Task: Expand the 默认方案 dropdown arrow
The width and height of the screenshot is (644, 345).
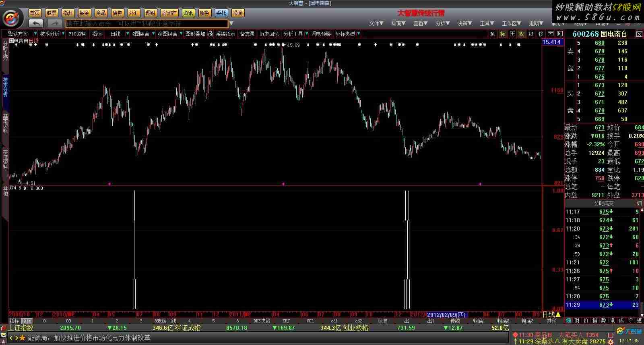Action: [35, 34]
